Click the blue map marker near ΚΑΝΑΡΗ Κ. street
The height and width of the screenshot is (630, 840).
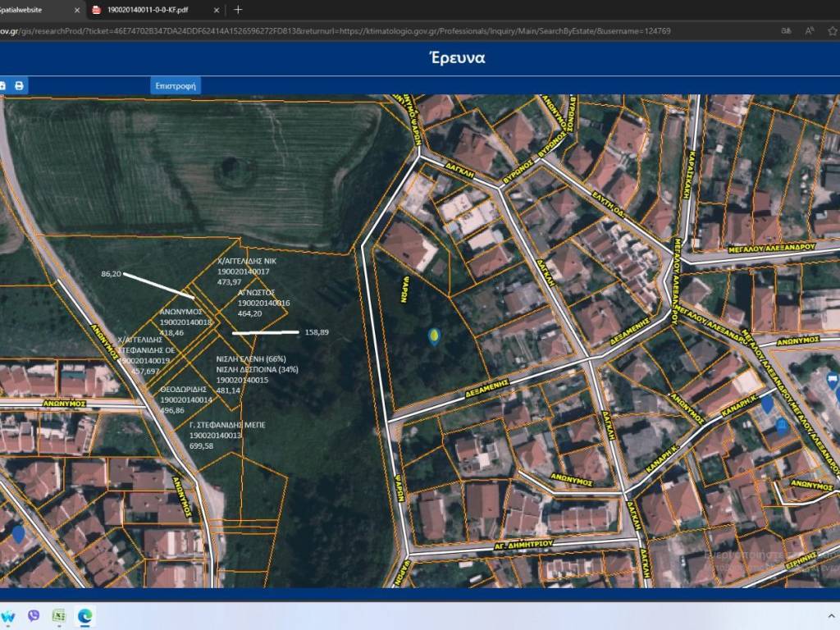pyautogui.click(x=767, y=404)
